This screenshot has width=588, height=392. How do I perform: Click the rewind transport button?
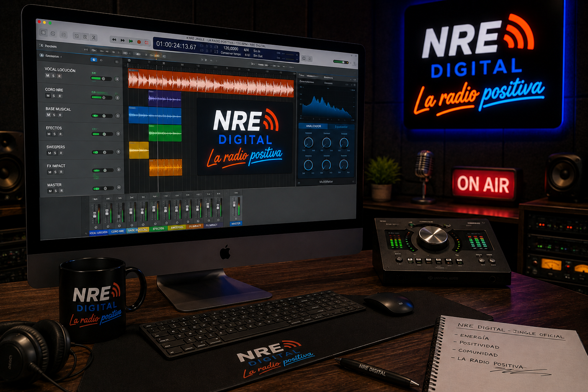click(x=114, y=39)
